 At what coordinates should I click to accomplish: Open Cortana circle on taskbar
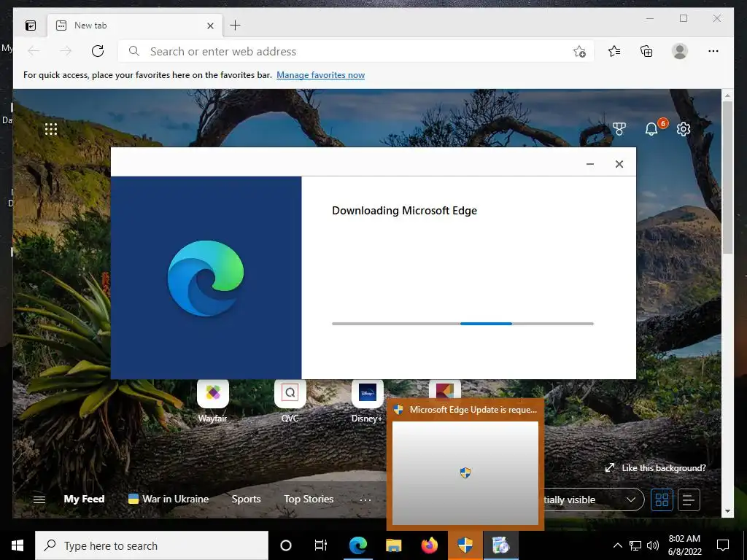point(286,545)
